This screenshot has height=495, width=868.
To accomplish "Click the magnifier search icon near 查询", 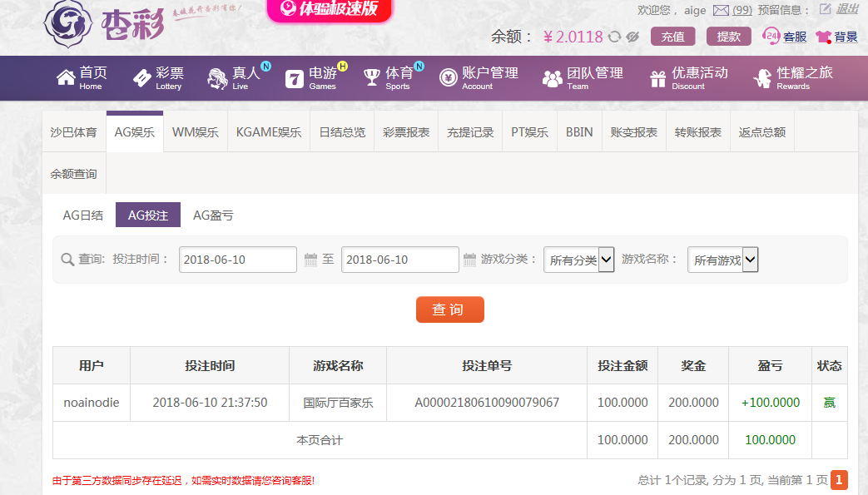I will tap(67, 260).
